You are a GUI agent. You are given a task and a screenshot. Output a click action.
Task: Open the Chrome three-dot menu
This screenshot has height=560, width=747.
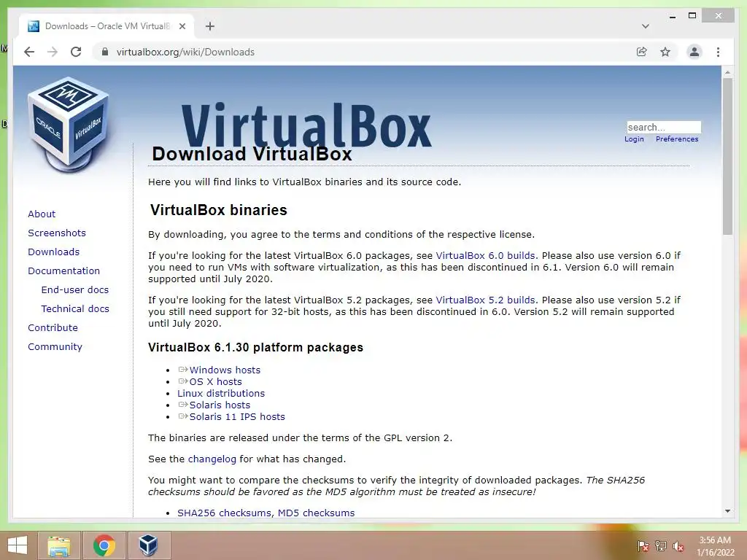pos(718,52)
